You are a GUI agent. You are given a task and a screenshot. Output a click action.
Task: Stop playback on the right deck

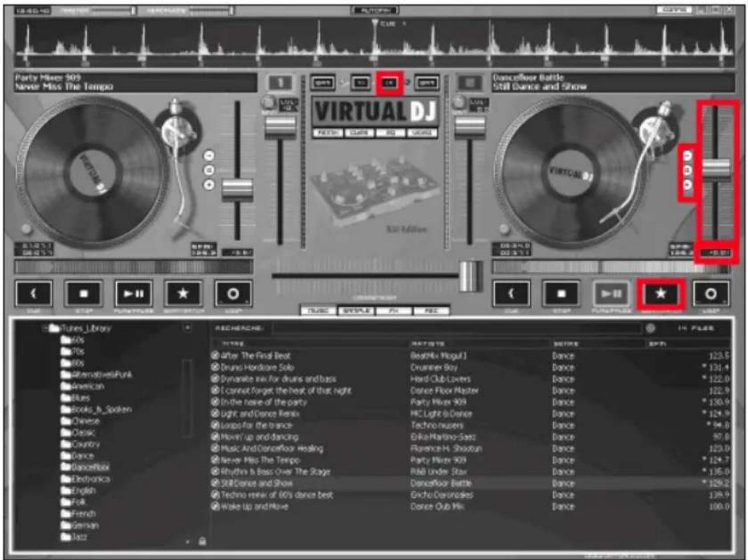click(561, 293)
